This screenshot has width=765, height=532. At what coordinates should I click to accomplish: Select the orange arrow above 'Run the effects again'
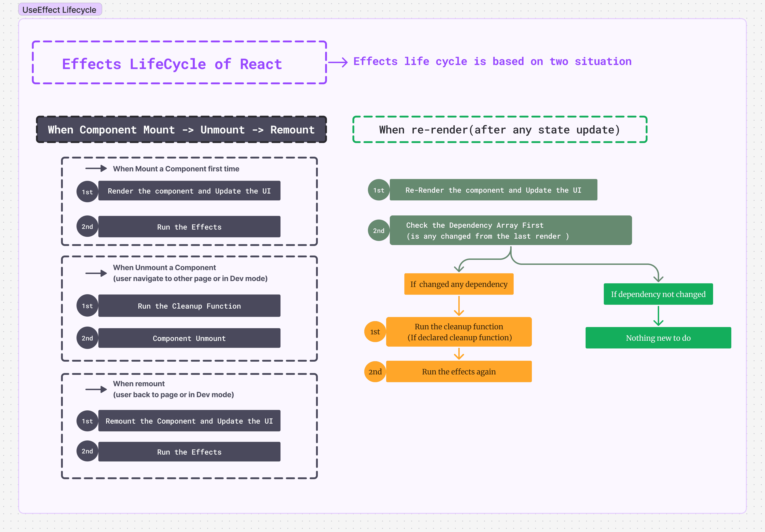pos(459,354)
